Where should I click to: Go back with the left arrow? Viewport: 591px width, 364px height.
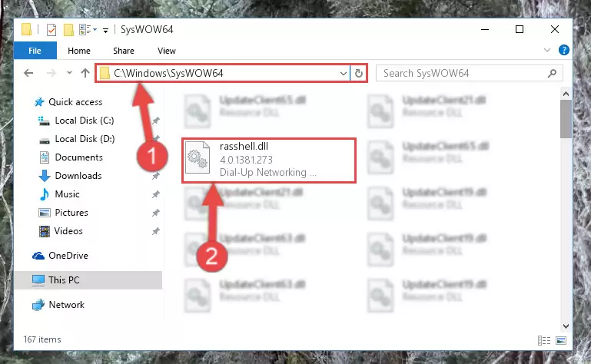28,73
